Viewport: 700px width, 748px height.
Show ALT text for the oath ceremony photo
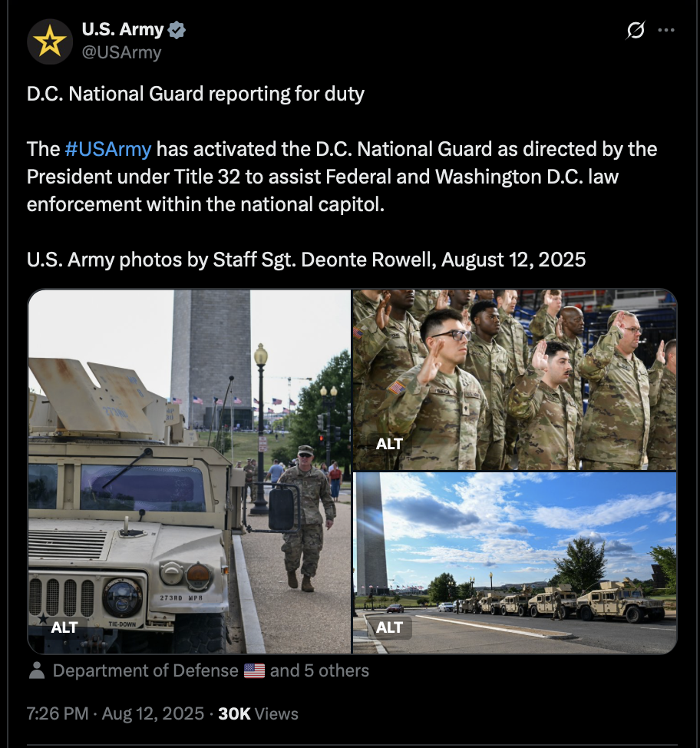pyautogui.click(x=389, y=444)
